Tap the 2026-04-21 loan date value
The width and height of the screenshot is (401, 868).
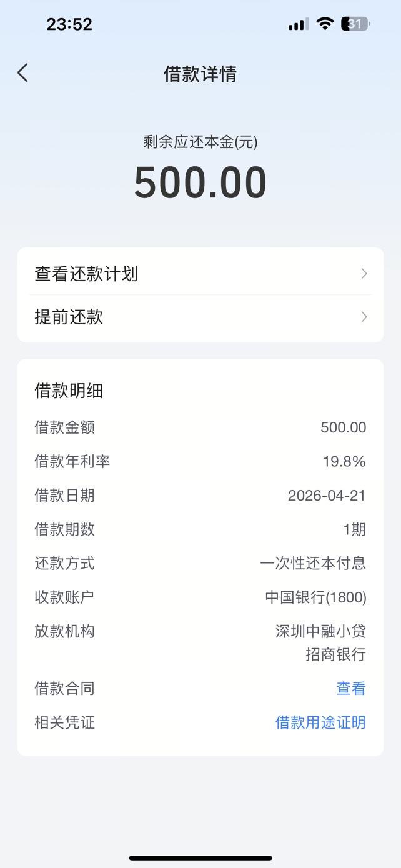[327, 496]
